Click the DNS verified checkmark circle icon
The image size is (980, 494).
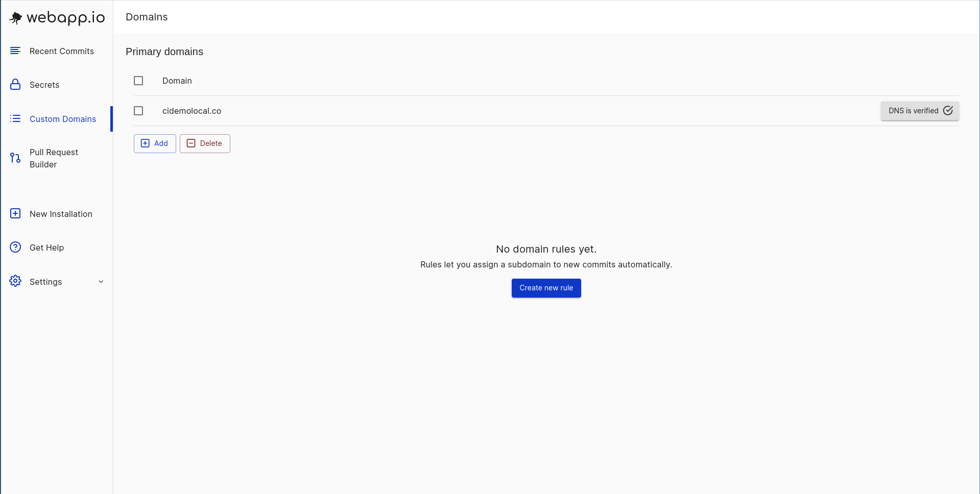948,111
